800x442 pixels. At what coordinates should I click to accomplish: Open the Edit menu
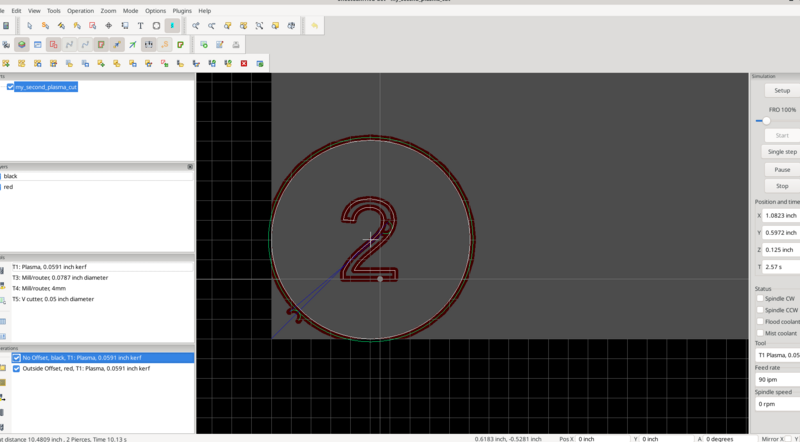[16, 11]
